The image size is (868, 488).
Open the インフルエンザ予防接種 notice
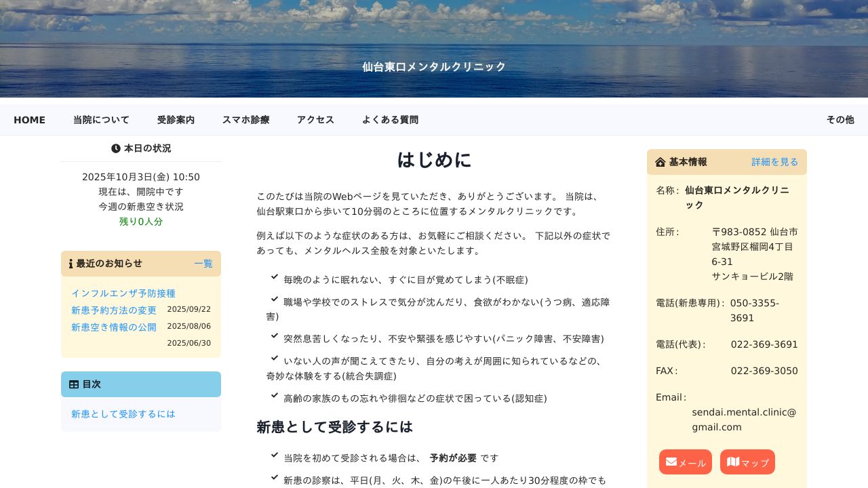click(124, 293)
